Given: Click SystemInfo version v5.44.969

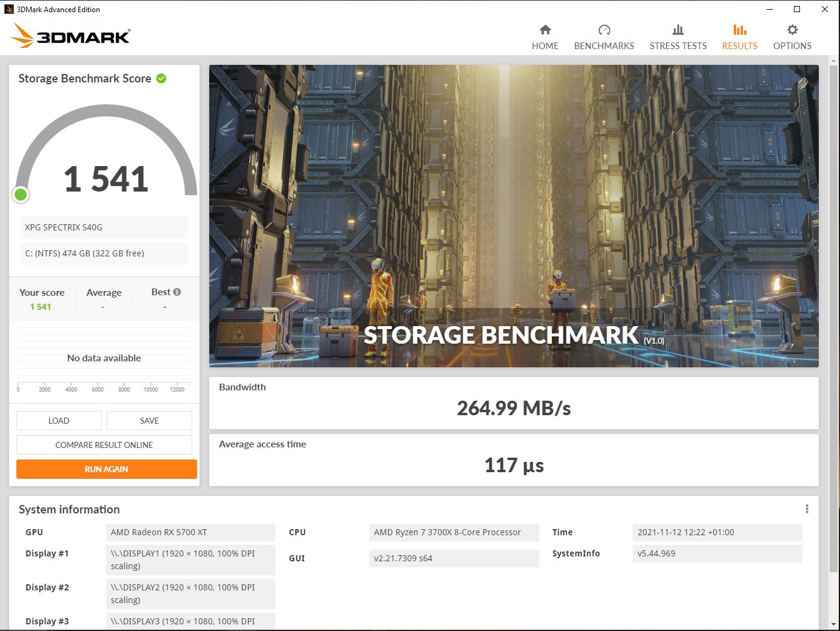Looking at the screenshot, I should coord(717,553).
